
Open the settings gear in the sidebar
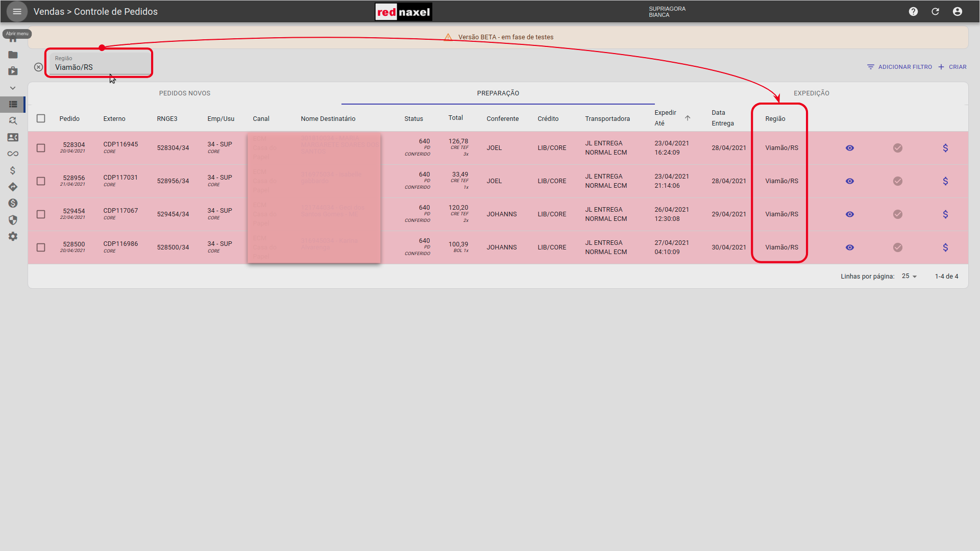(x=13, y=237)
